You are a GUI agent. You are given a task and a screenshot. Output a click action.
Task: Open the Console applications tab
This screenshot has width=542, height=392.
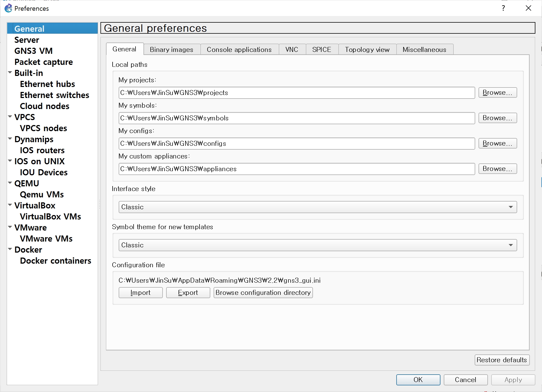click(239, 50)
